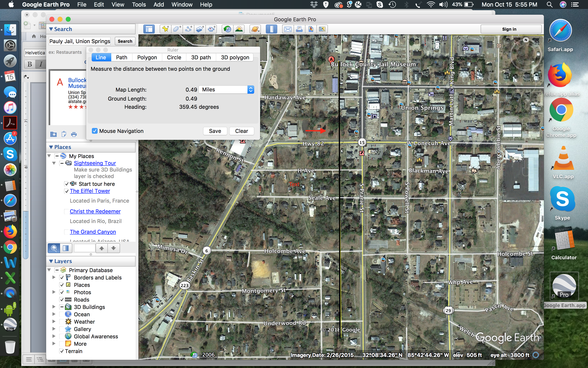
Task: Open the planet switcher (Saturn) icon
Action: pyautogui.click(x=255, y=29)
